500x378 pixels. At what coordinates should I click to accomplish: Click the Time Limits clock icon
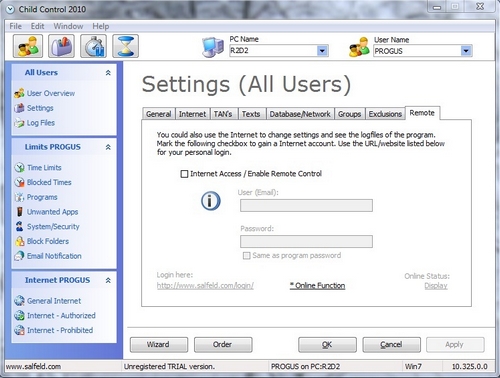pos(20,167)
